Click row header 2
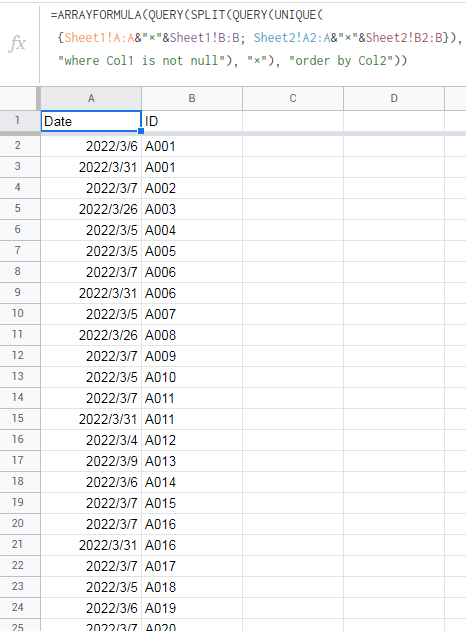Viewport: 466px width, 631px height. click(20, 146)
